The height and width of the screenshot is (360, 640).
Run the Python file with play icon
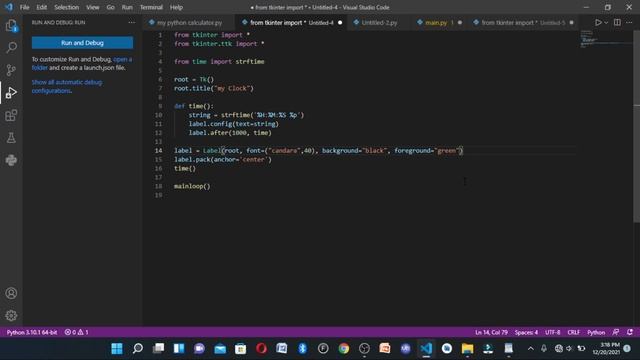(x=598, y=22)
